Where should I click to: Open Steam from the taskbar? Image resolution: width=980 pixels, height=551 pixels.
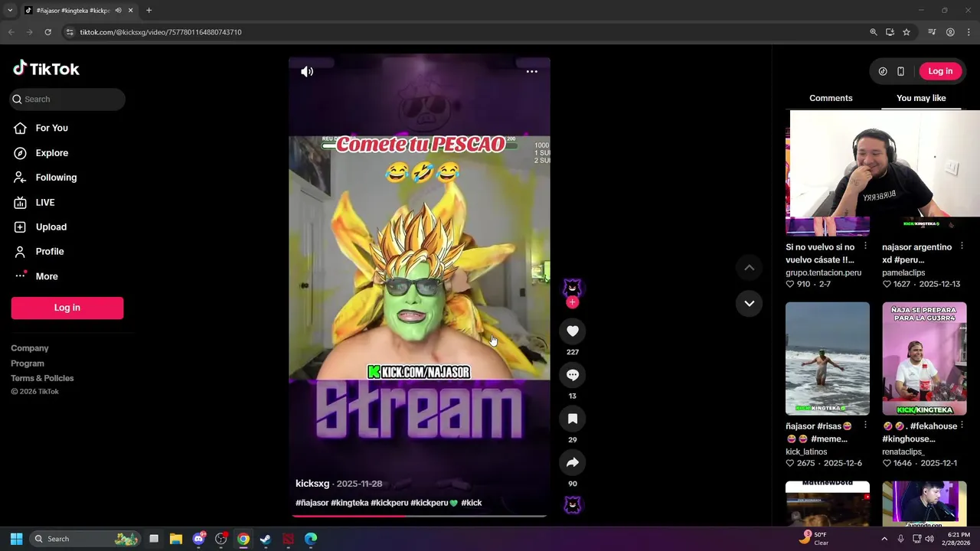pyautogui.click(x=266, y=539)
